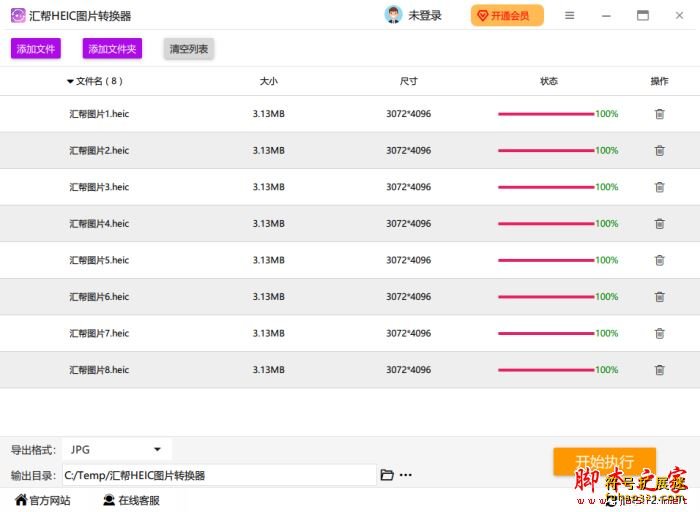Viewport: 700px width, 512px height.
Task: Open the 官方网站 link
Action: point(42,500)
